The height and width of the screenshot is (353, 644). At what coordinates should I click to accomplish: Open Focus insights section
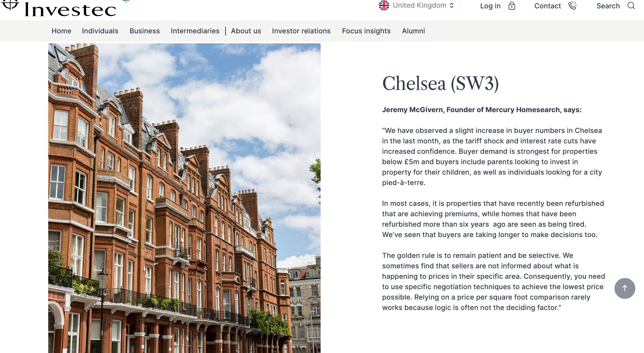pos(366,31)
